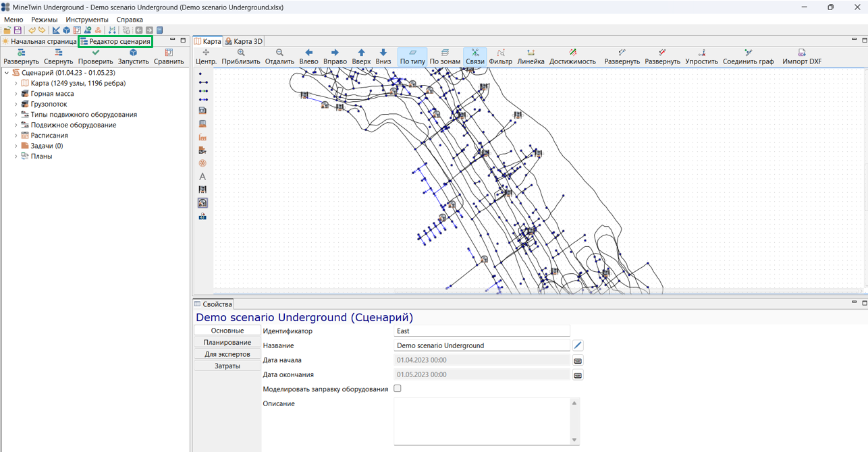Expand the Карта tree node
The image size is (868, 452).
tap(16, 84)
